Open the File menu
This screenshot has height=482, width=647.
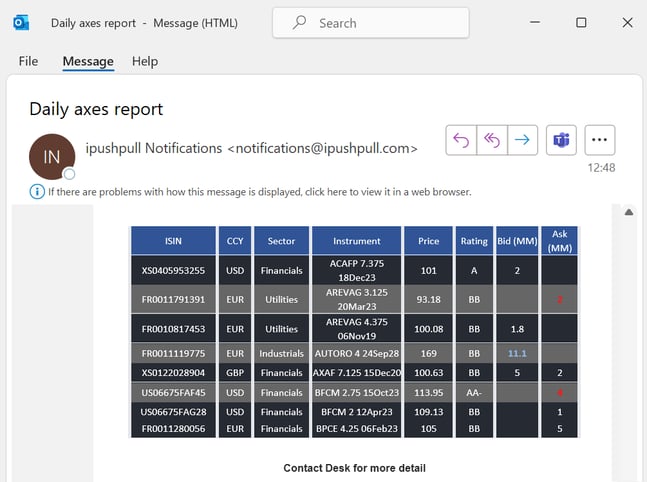[x=28, y=61]
